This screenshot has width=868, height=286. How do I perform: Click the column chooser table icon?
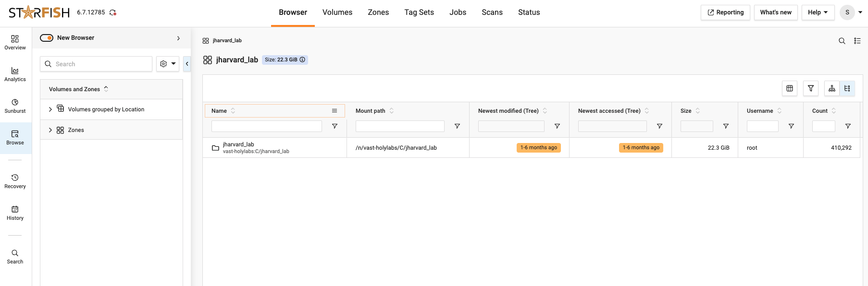(789, 88)
